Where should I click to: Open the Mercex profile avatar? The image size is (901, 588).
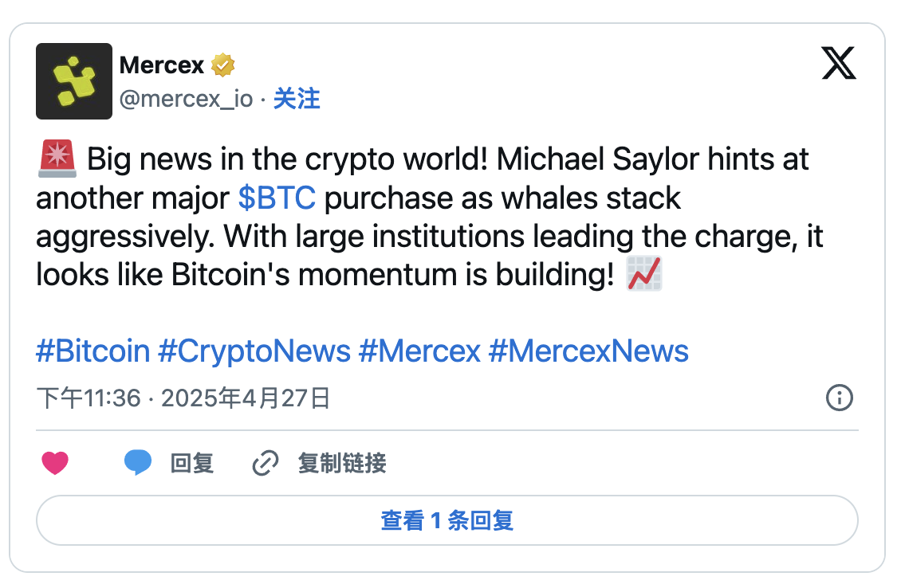click(74, 81)
